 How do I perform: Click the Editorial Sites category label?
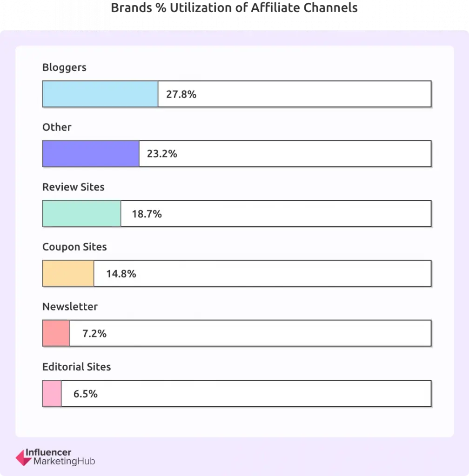click(77, 367)
